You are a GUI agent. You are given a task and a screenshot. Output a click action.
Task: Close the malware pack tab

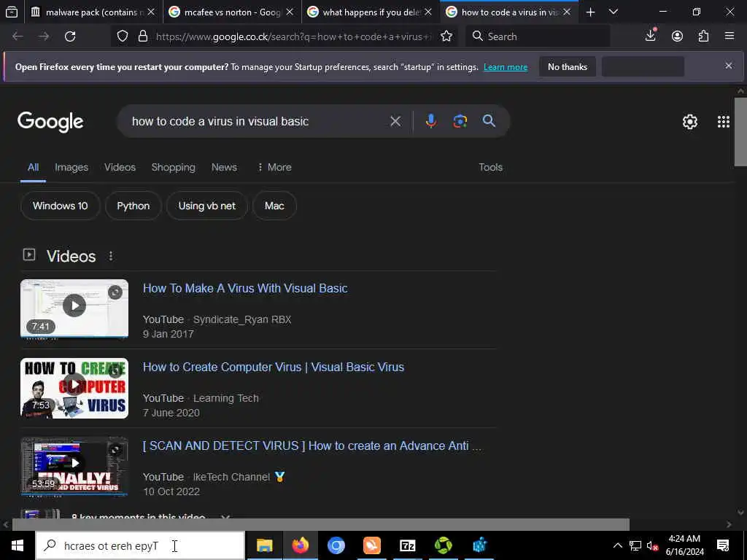coord(151,12)
